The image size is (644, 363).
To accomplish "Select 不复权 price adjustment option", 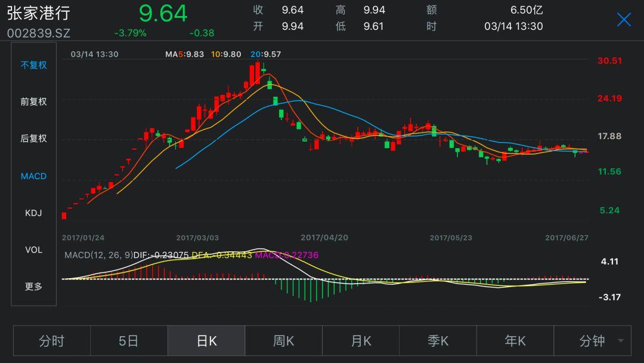I will coord(33,65).
